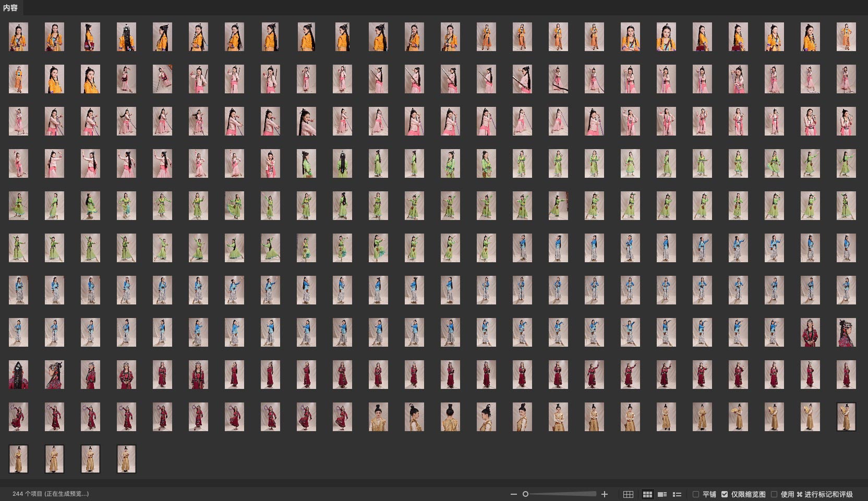Enable 使用 ⌘ 进行标记和评级 checkbox
The height and width of the screenshot is (501, 868).
pos(774,494)
